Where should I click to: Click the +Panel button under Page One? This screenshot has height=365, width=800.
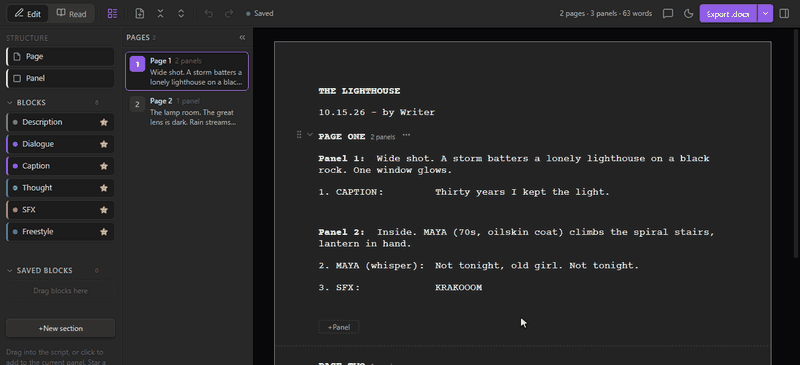click(339, 327)
